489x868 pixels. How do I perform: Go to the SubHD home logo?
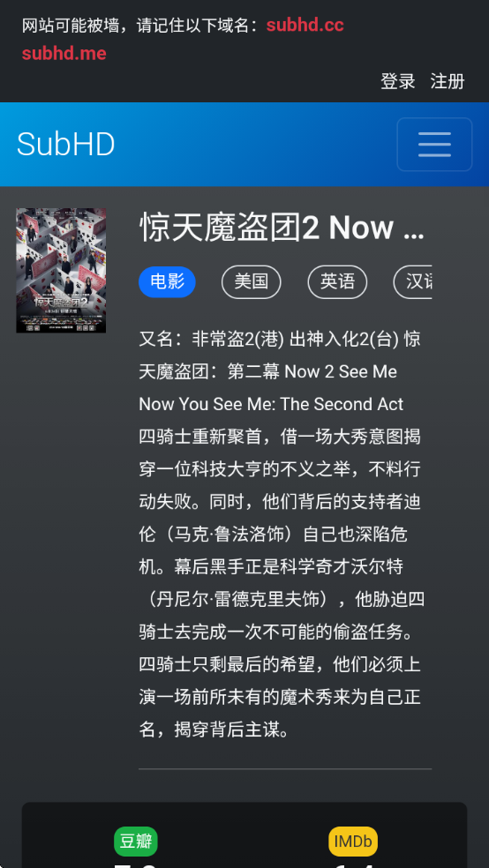[x=66, y=145]
